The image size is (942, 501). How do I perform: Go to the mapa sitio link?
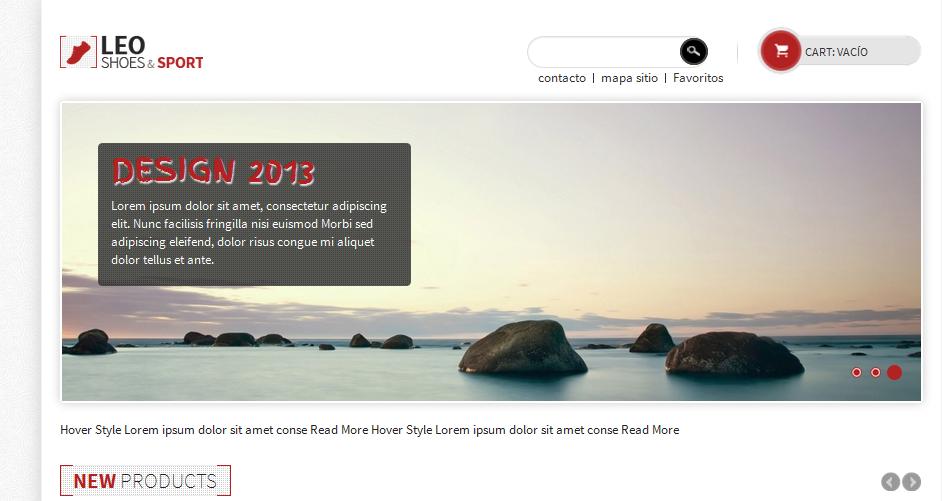[x=630, y=78]
